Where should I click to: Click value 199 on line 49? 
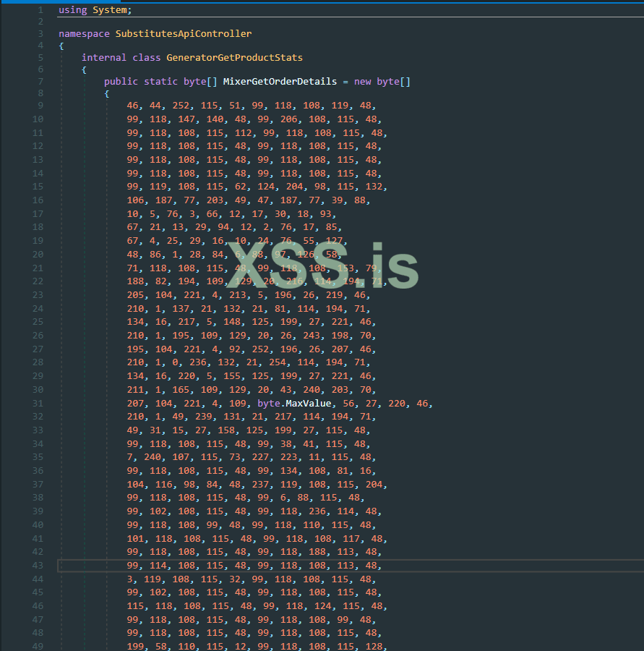pyautogui.click(x=135, y=646)
